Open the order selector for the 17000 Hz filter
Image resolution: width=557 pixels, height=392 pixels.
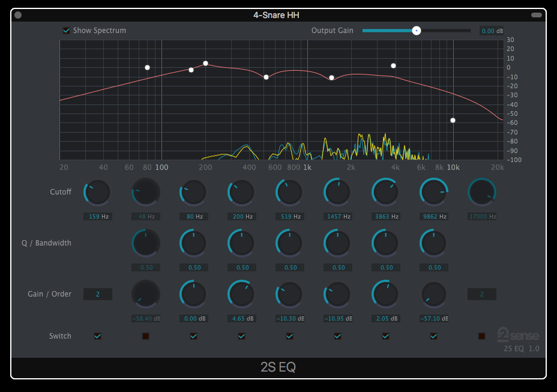[x=481, y=294]
